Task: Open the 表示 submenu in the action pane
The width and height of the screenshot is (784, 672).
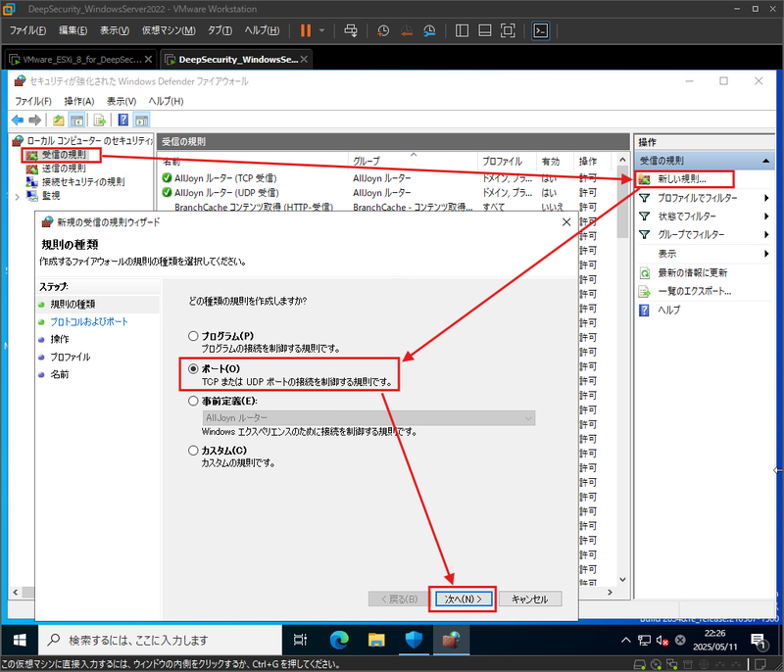Action: [704, 254]
